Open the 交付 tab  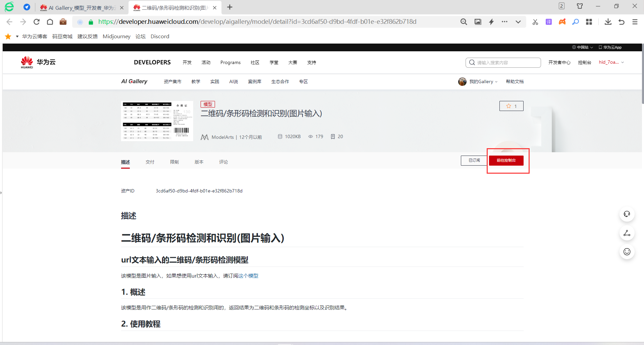coord(150,162)
